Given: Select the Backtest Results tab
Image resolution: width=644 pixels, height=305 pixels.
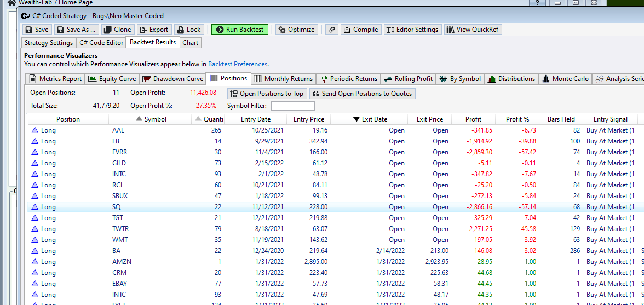Looking at the screenshot, I should (x=153, y=42).
